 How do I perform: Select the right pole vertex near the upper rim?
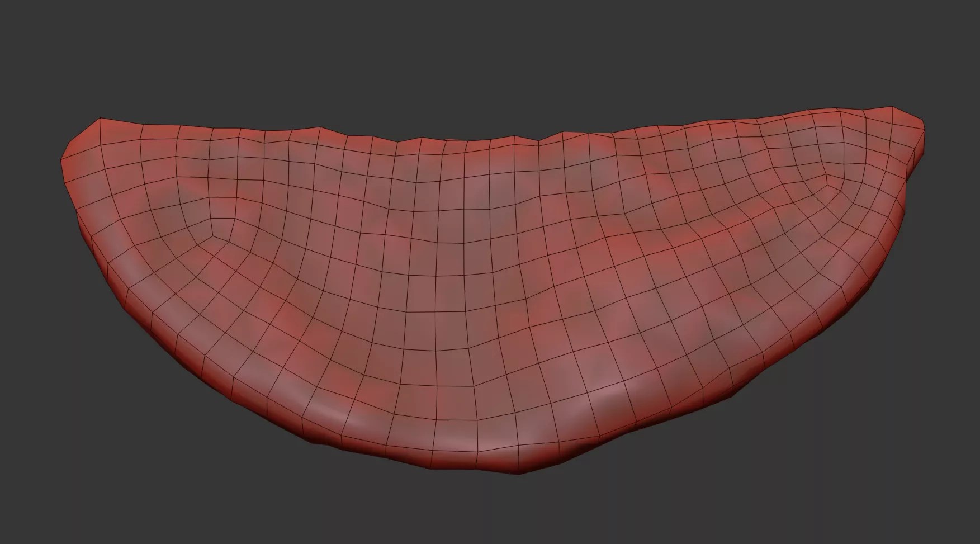click(x=826, y=177)
